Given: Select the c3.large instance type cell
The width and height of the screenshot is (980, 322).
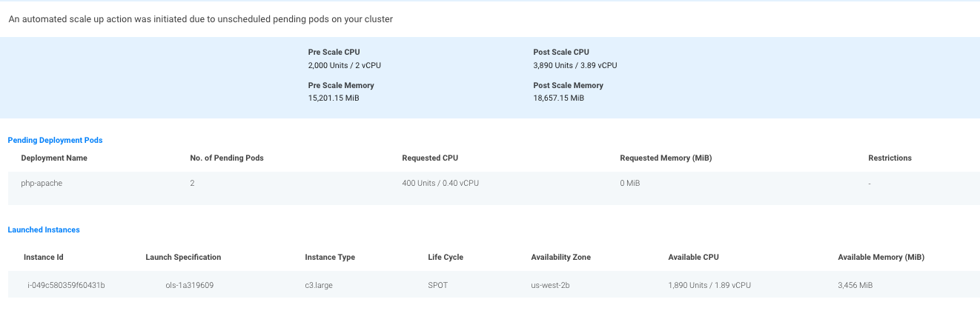Looking at the screenshot, I should point(319,285).
